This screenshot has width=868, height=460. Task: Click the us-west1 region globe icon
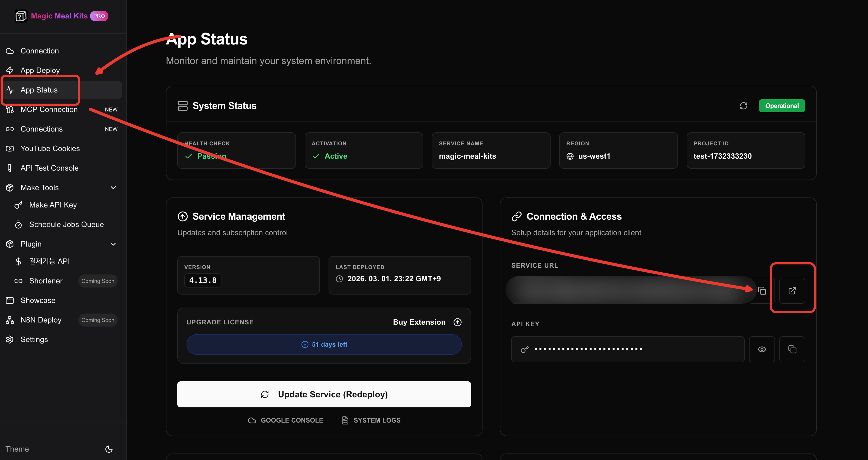coord(570,156)
